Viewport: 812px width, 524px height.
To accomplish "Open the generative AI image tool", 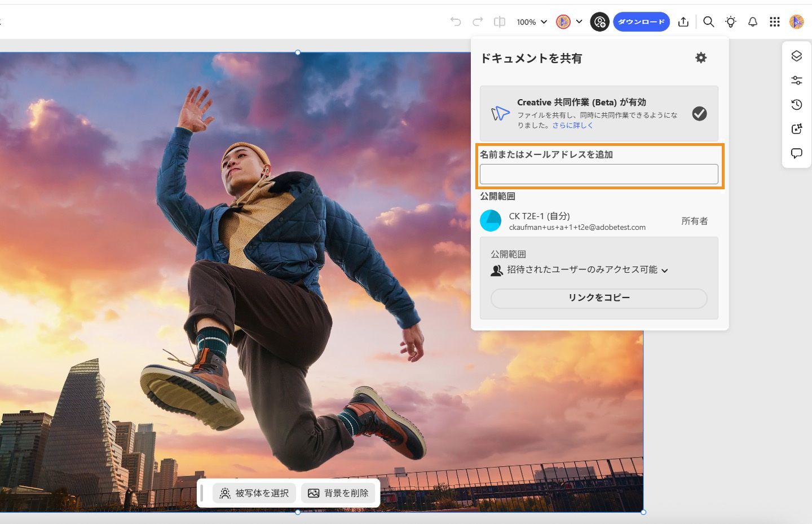I will 796,128.
